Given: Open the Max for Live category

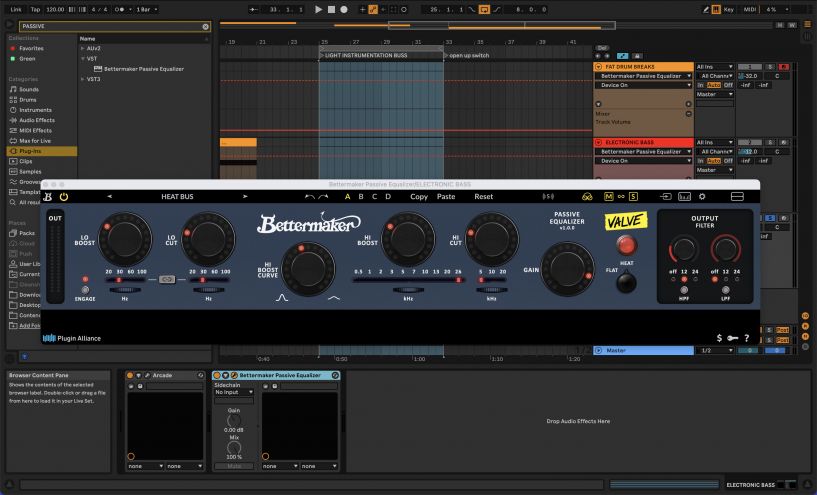Looking at the screenshot, I should (34, 141).
